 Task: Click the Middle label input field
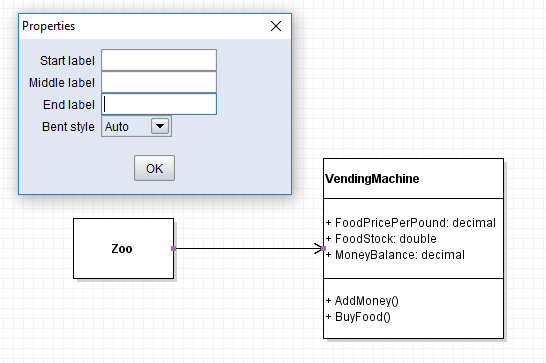[x=159, y=82]
